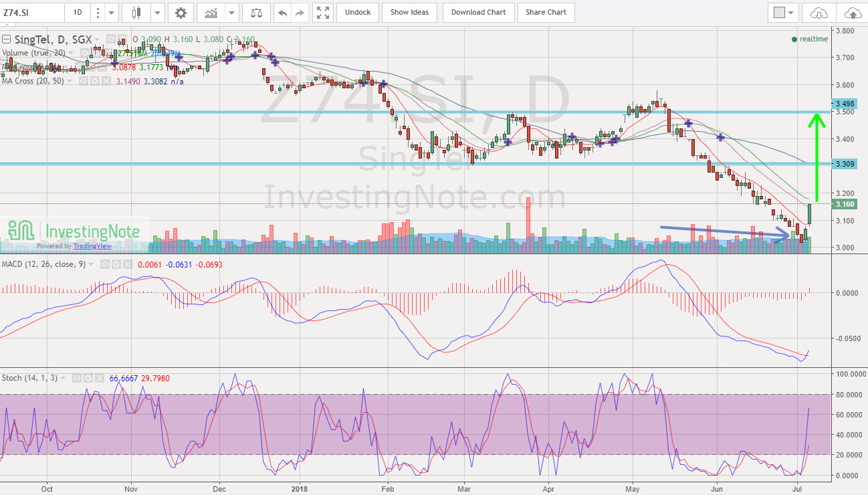Open the chart style dropdown arrow
This screenshot has width=868, height=495.
point(156,13)
